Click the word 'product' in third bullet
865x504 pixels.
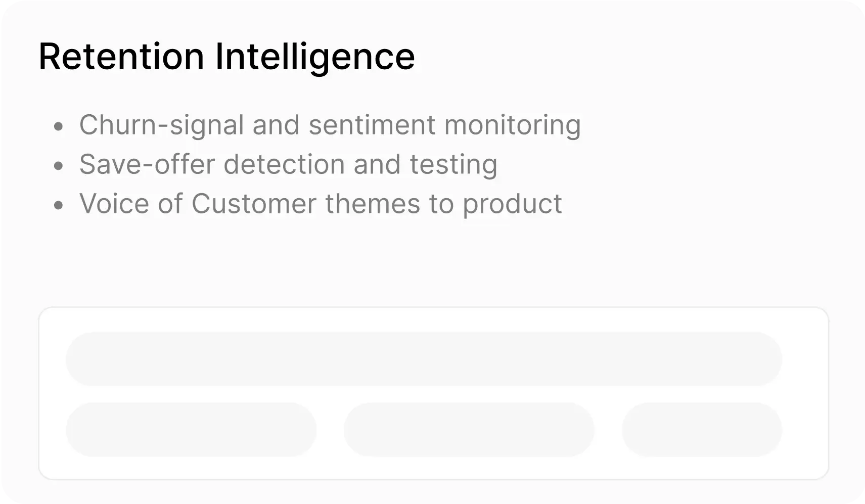click(512, 204)
